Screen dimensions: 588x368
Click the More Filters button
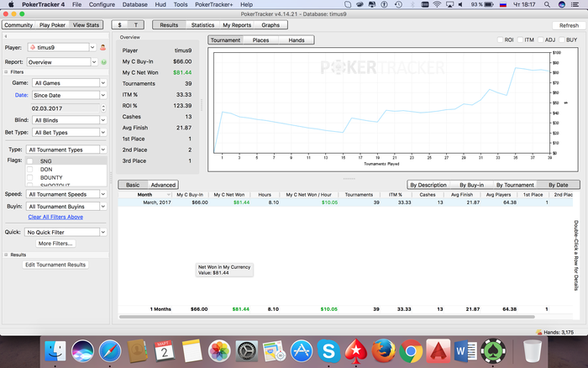click(x=55, y=244)
